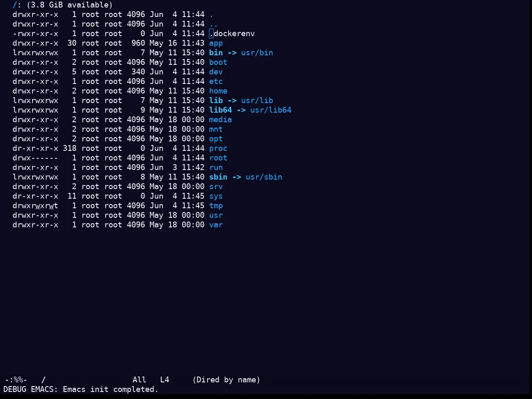Open the dev directory
The image size is (532, 399).
pos(216,72)
